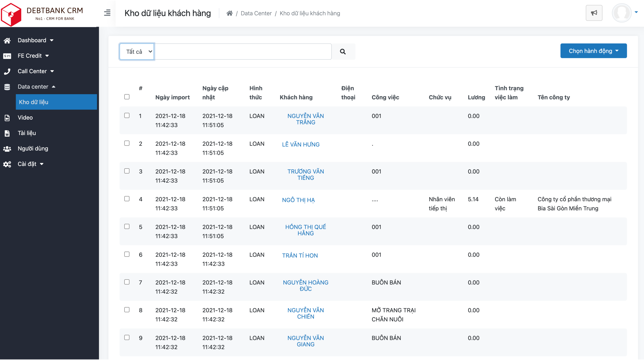This screenshot has height=360, width=644.
Task: Tick checkbox for row 4
Action: tap(127, 199)
